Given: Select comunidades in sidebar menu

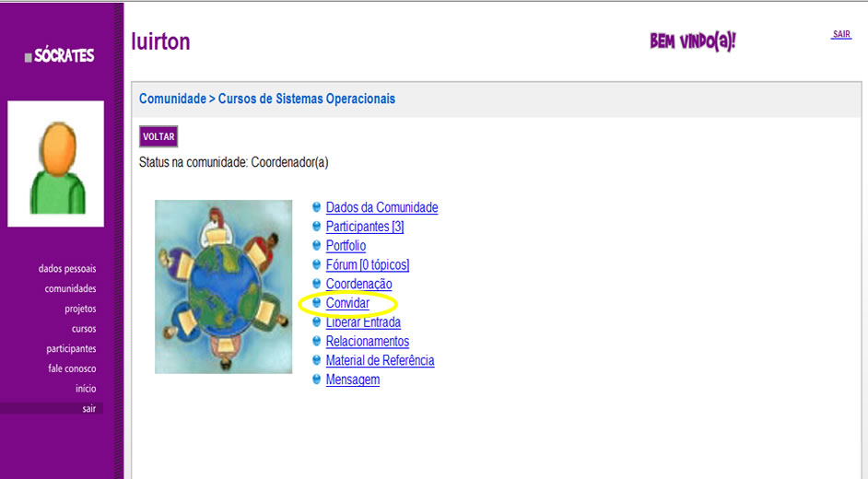Looking at the screenshot, I should (x=70, y=289).
